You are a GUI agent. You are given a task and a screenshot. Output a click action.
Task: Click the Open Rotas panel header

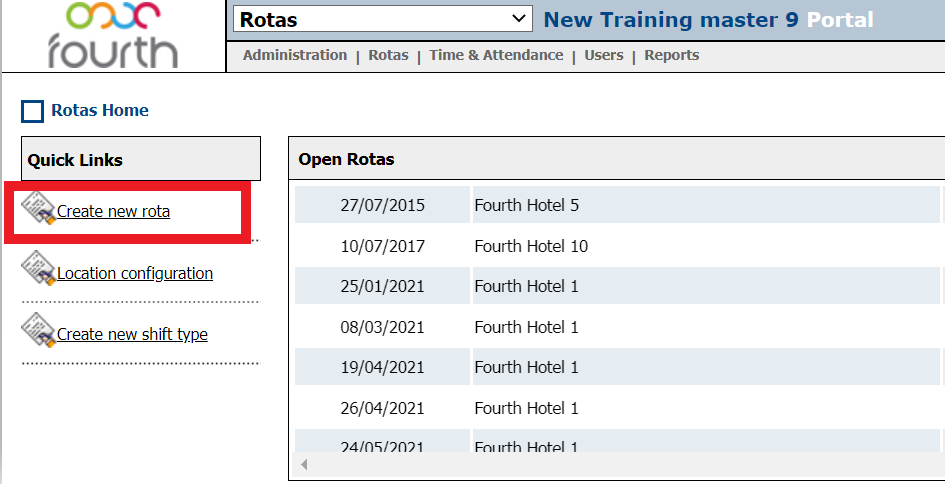pyautogui.click(x=617, y=159)
